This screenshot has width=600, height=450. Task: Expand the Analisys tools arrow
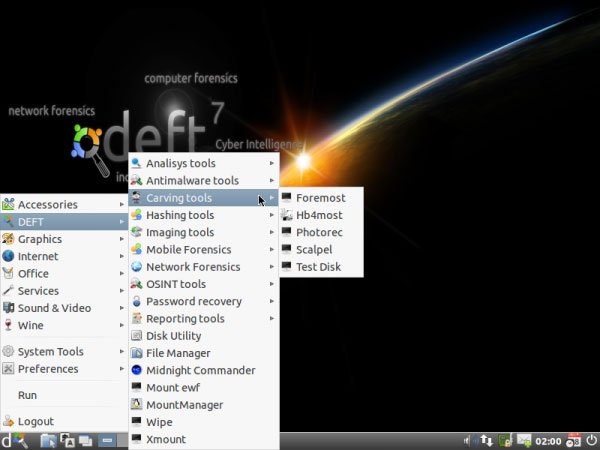[x=272, y=163]
